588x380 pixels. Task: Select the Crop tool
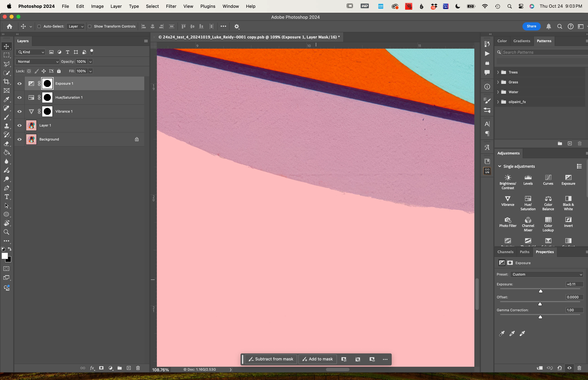6,81
